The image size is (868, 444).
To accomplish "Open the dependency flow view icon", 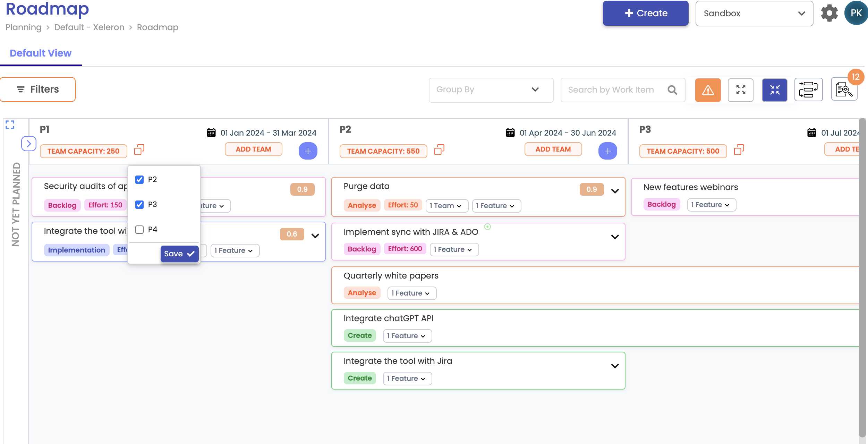I will point(808,90).
